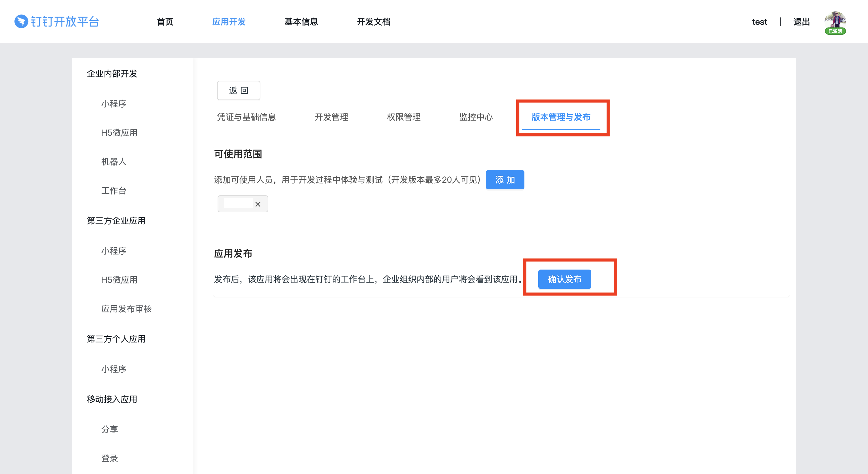Switch to 监控中心 tab
The image size is (868, 474).
click(x=476, y=117)
